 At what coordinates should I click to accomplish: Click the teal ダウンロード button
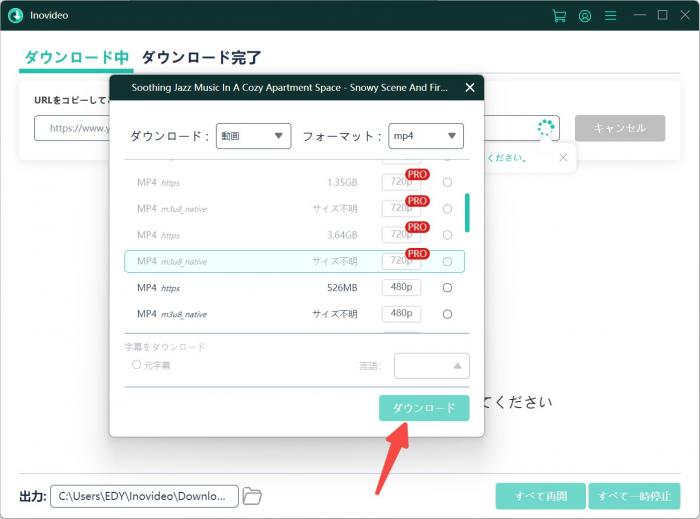[x=424, y=408]
